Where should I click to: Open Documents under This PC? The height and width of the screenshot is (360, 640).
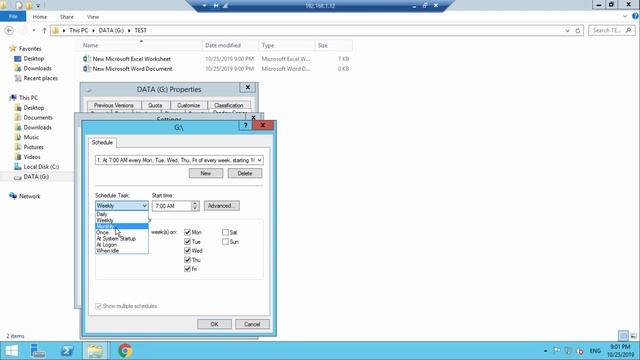click(x=38, y=118)
